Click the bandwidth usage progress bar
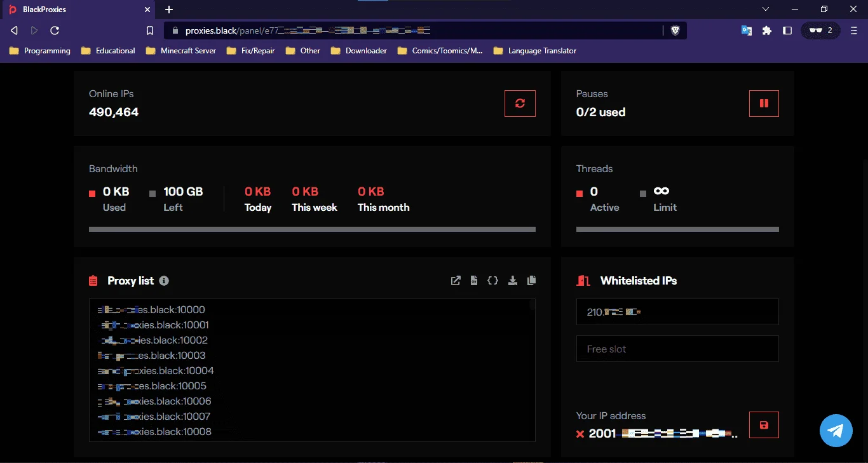The image size is (868, 463). (312, 229)
